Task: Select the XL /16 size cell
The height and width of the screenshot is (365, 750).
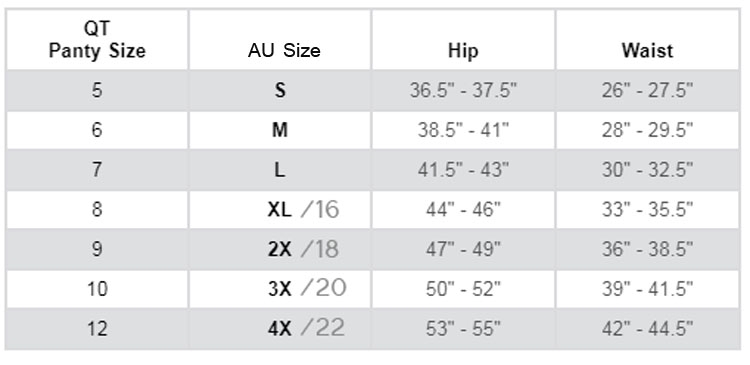Action: [280, 210]
